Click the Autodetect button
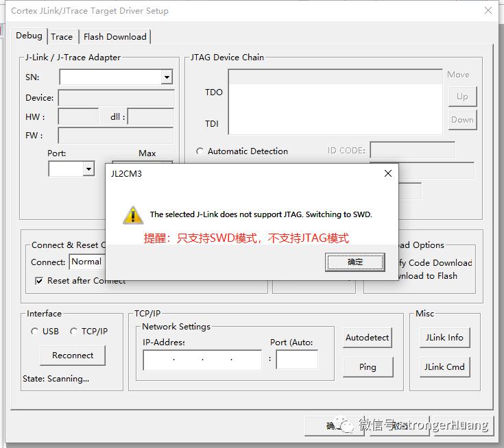The width and height of the screenshot is (504, 448). coord(368,338)
